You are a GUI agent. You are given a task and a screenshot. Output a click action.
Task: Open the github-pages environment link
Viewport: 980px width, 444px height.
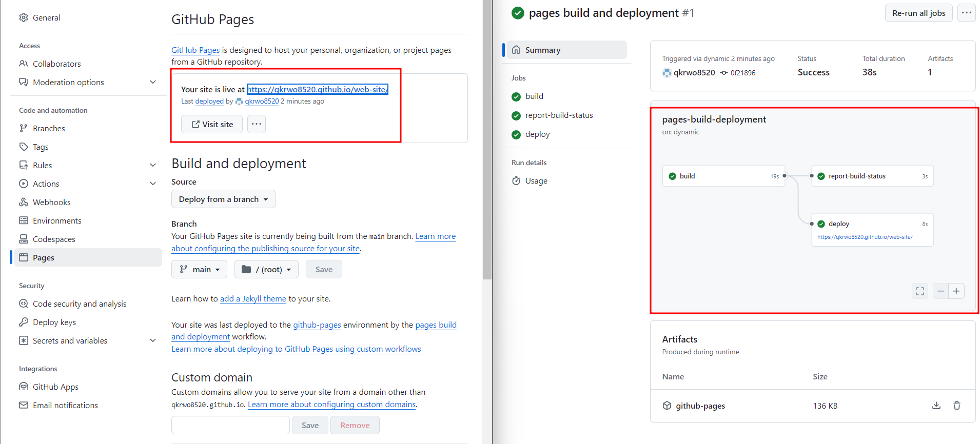pos(317,325)
